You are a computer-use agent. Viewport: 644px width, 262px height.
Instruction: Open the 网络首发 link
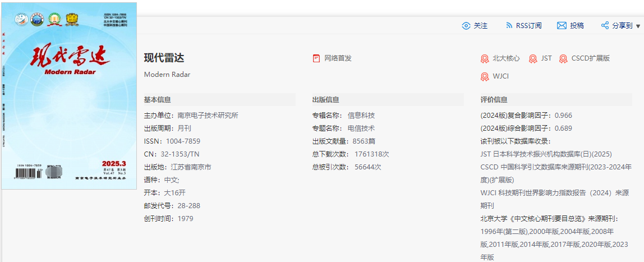[338, 58]
